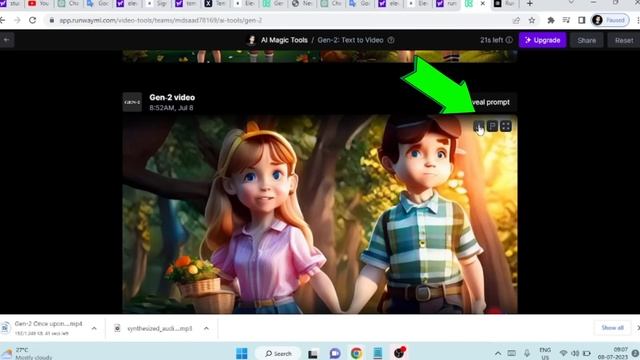Expand options for the synthesized_audi mp3 download
The image size is (640, 360).
point(206,328)
